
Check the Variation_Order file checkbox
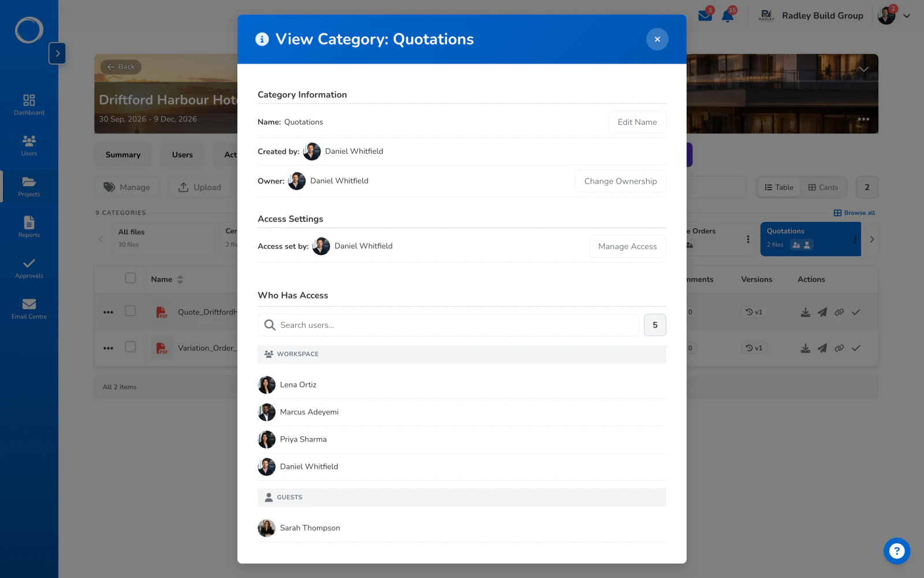tap(131, 347)
